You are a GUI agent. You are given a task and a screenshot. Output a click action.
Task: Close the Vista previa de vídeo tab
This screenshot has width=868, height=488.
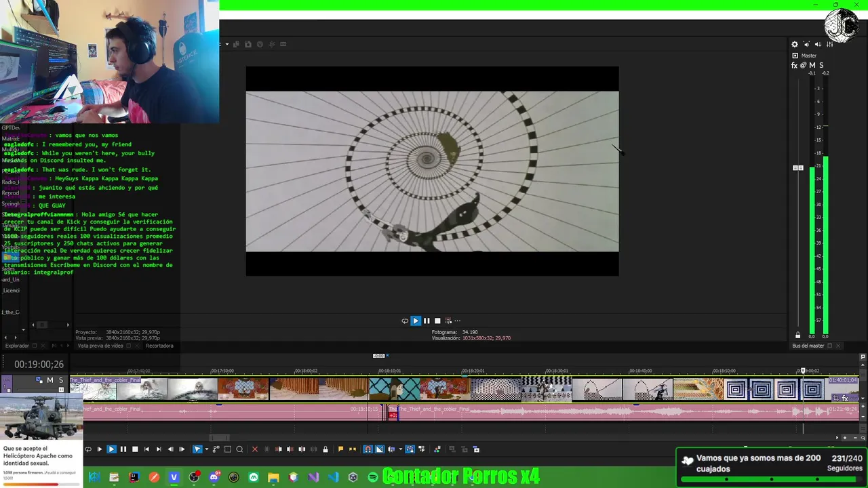pos(138,346)
